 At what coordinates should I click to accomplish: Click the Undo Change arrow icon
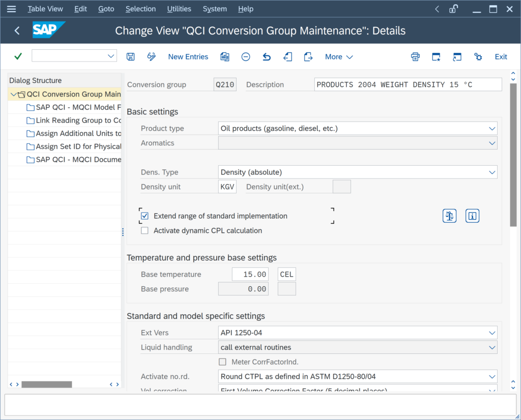click(x=267, y=57)
